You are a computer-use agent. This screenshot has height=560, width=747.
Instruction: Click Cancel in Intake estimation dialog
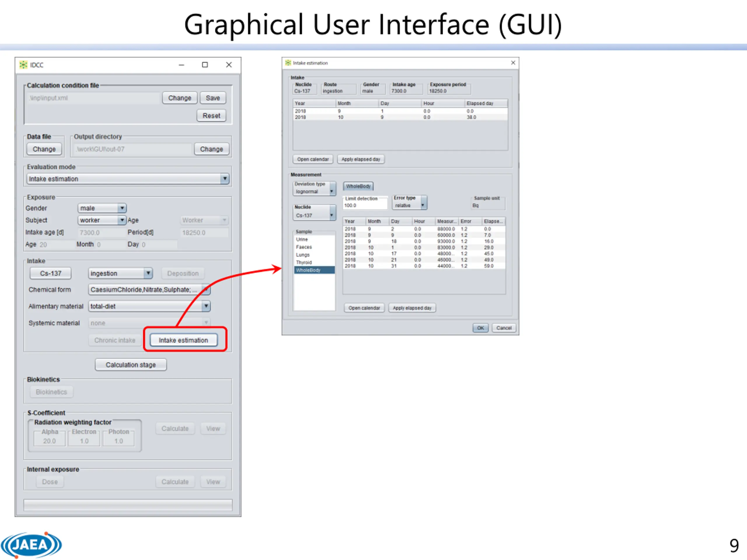coord(504,328)
